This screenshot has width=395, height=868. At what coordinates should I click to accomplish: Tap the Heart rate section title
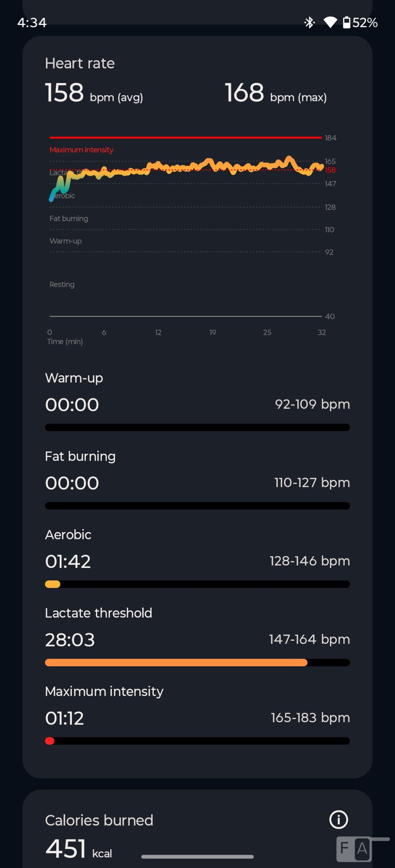point(80,63)
